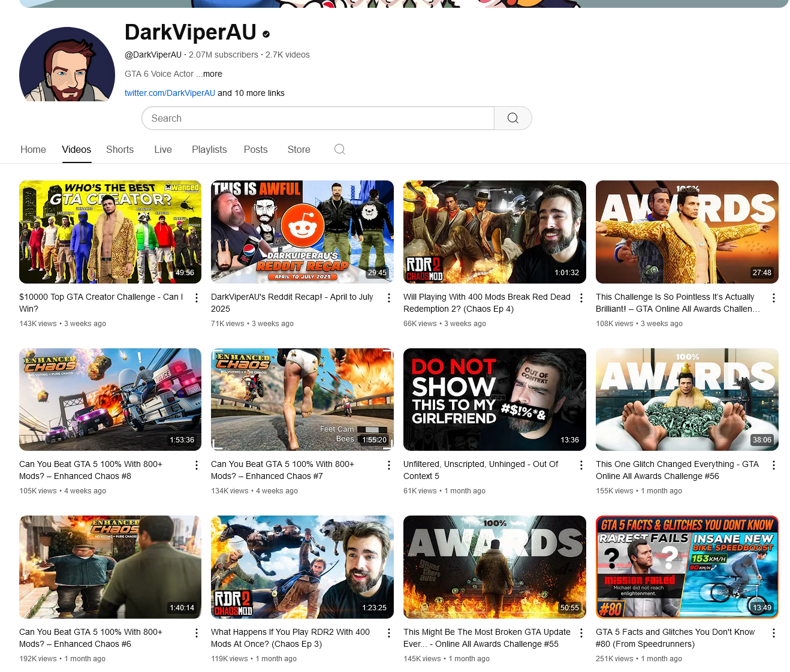Image resolution: width=790 pixels, height=672 pixels.
Task: Open options menu for GTA 5 Facts #80
Action: click(774, 633)
